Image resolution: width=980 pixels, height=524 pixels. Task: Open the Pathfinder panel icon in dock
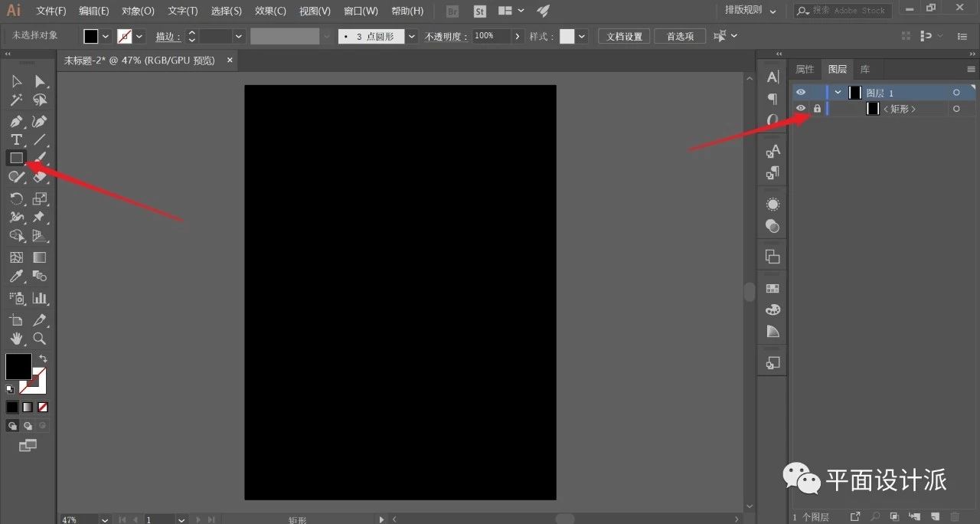(773, 257)
